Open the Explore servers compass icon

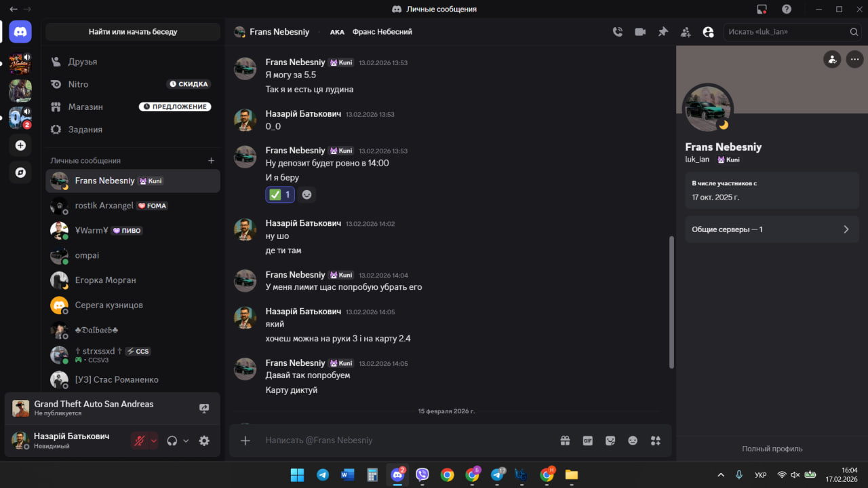(20, 172)
